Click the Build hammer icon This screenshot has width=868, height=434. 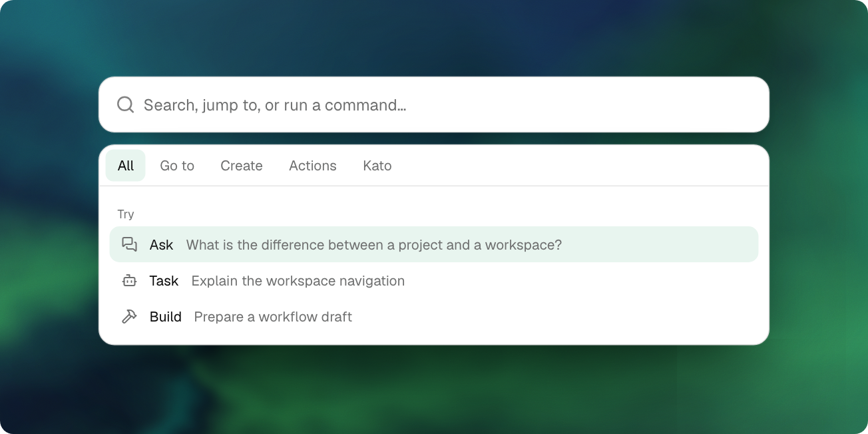[129, 317]
